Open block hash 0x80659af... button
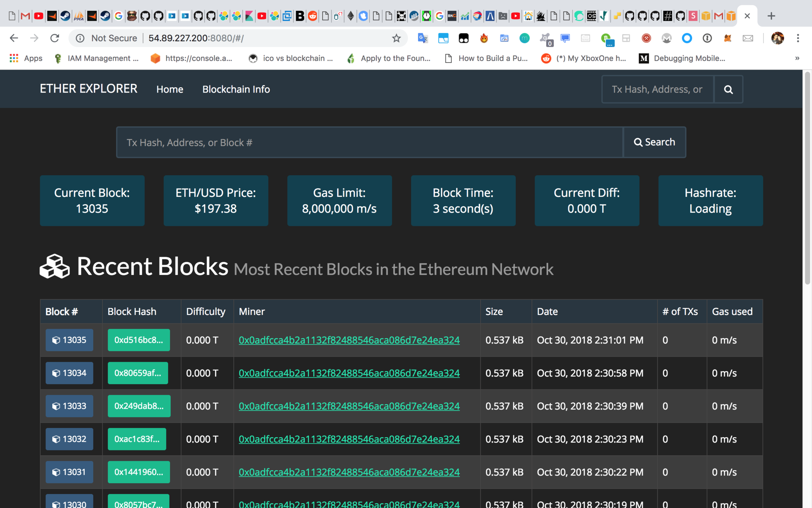 (x=138, y=373)
